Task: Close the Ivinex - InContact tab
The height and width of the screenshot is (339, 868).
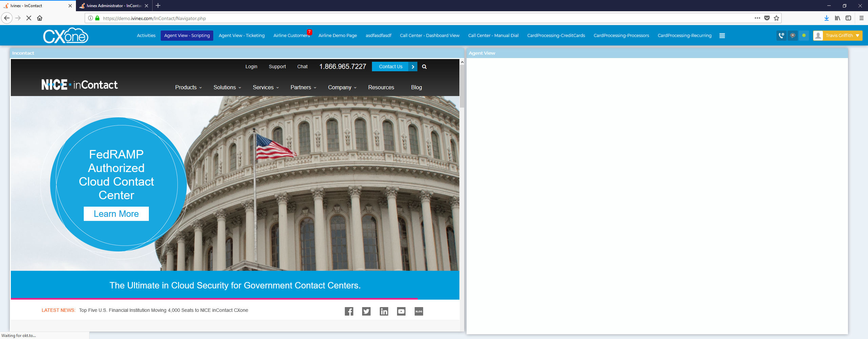Action: [x=70, y=6]
